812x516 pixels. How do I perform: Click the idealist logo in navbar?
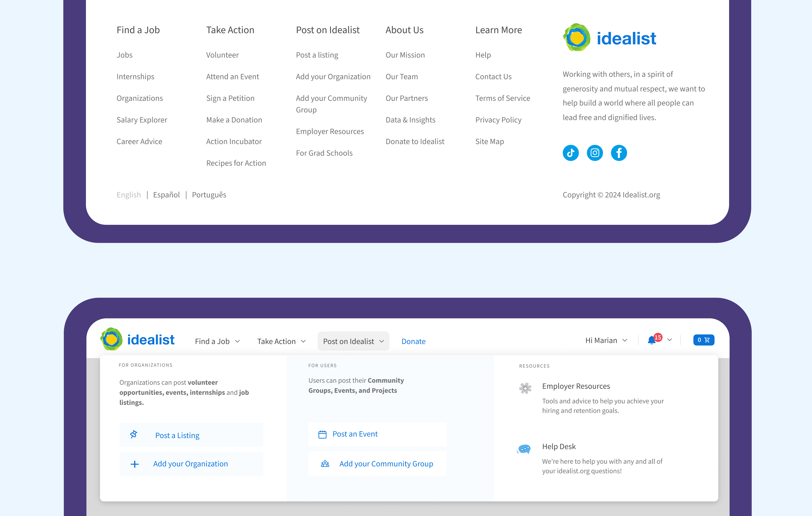[x=138, y=339]
